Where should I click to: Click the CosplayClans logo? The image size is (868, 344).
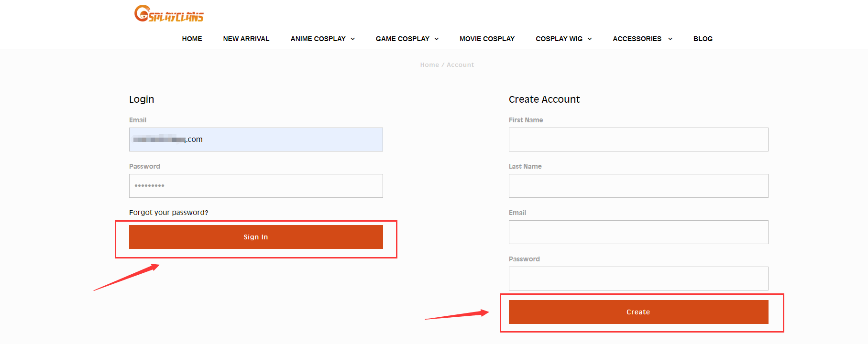pyautogui.click(x=169, y=14)
